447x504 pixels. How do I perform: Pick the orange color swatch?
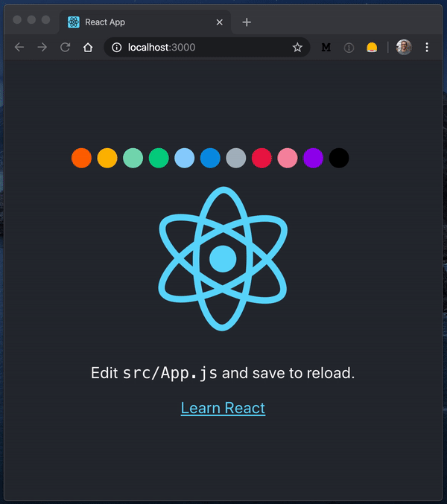pyautogui.click(x=81, y=158)
